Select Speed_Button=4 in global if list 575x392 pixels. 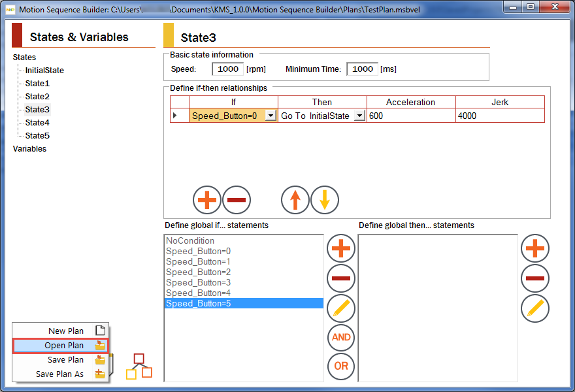(x=244, y=293)
